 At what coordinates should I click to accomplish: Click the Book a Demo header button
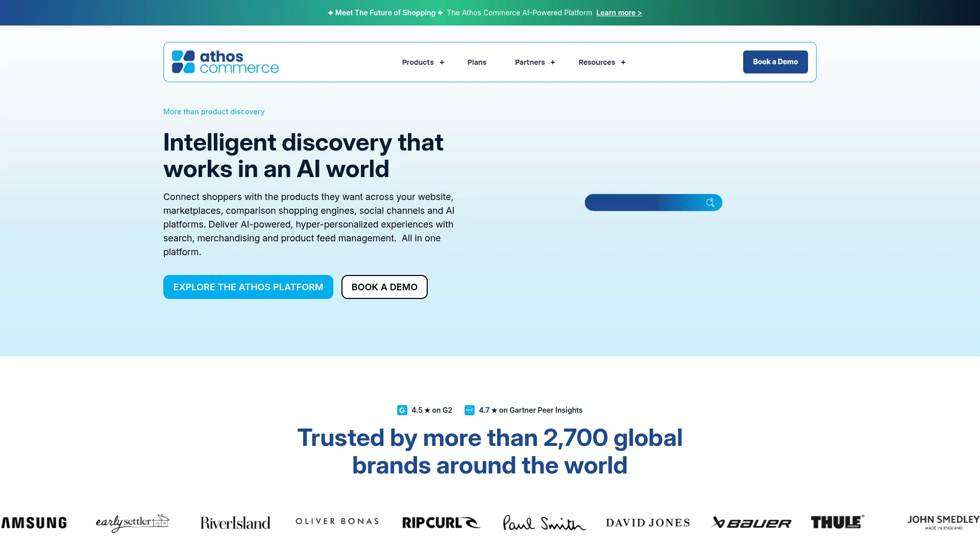775,62
